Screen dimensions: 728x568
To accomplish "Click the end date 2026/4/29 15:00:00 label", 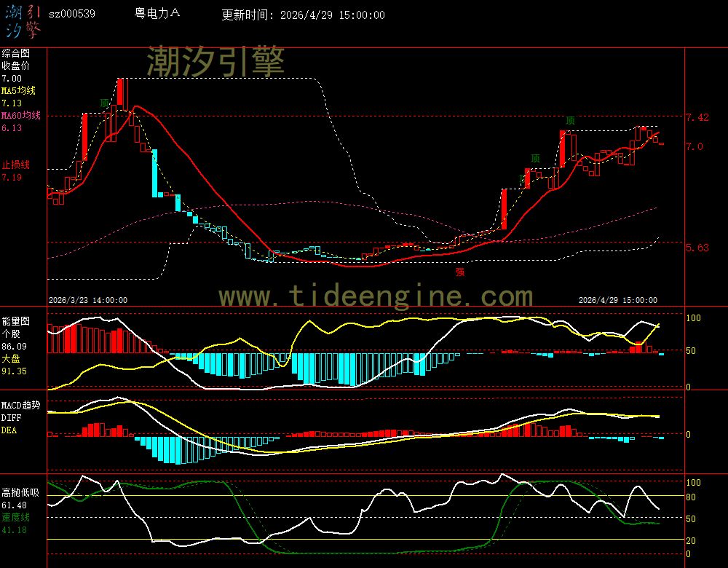I will pyautogui.click(x=617, y=300).
